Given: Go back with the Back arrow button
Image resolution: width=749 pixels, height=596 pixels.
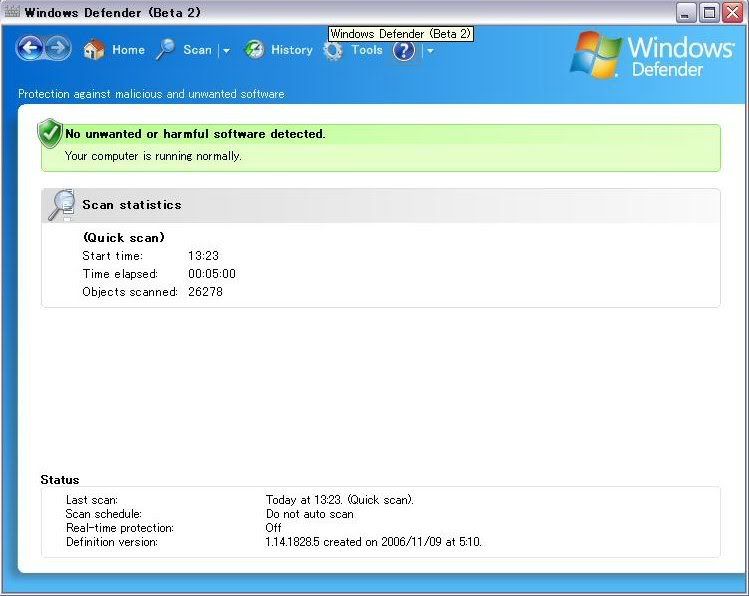Looking at the screenshot, I should click(30, 48).
